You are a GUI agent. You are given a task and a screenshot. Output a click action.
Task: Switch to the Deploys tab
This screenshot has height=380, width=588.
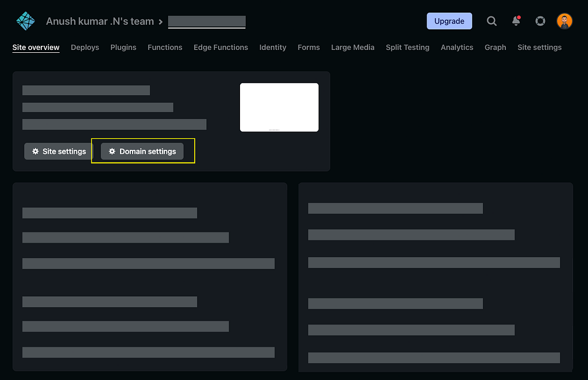pos(85,47)
